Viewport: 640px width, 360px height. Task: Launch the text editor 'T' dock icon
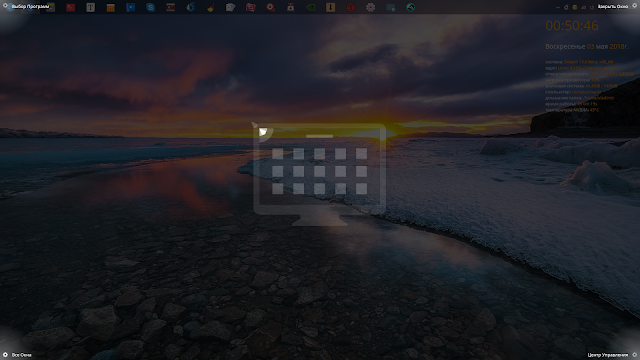pos(91,7)
